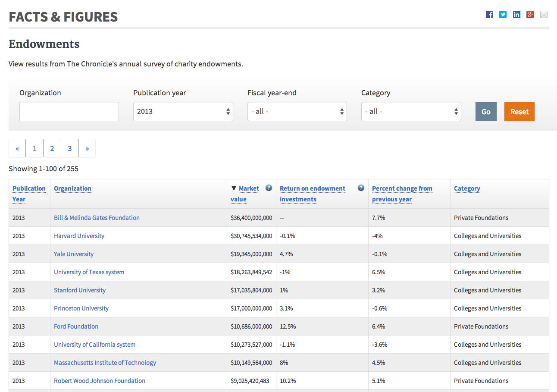Go to results page 3
The height and width of the screenshot is (392, 557).
click(70, 148)
